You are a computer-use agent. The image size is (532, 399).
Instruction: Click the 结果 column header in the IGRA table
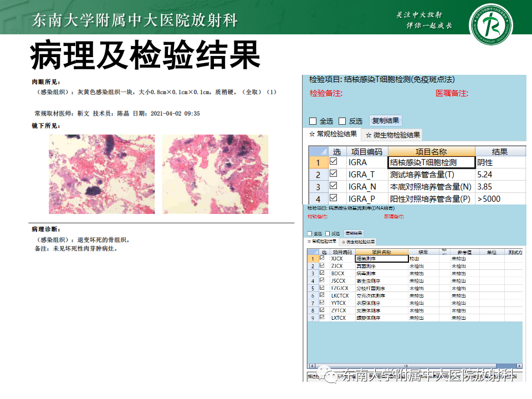500,151
